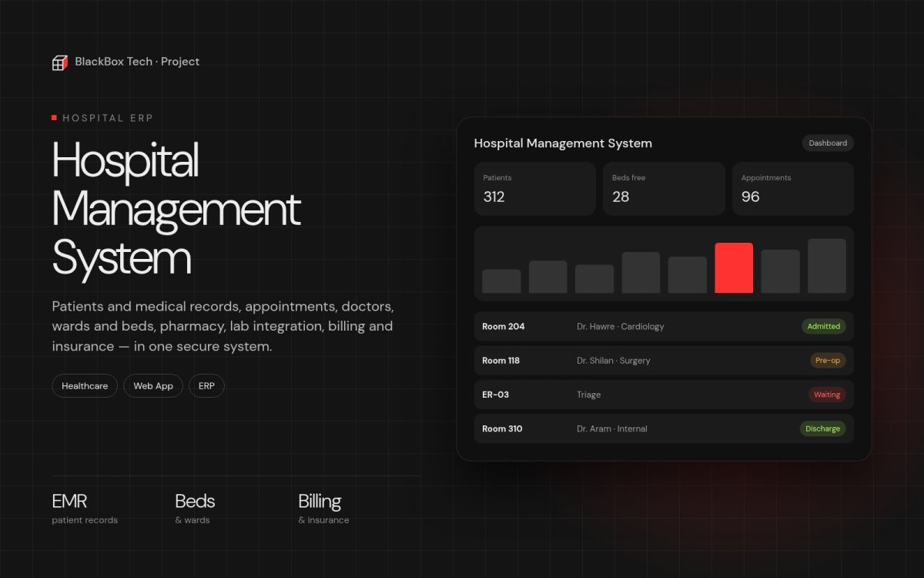Image resolution: width=924 pixels, height=578 pixels.
Task: Click the shortest first bar in the chart
Action: pyautogui.click(x=501, y=281)
